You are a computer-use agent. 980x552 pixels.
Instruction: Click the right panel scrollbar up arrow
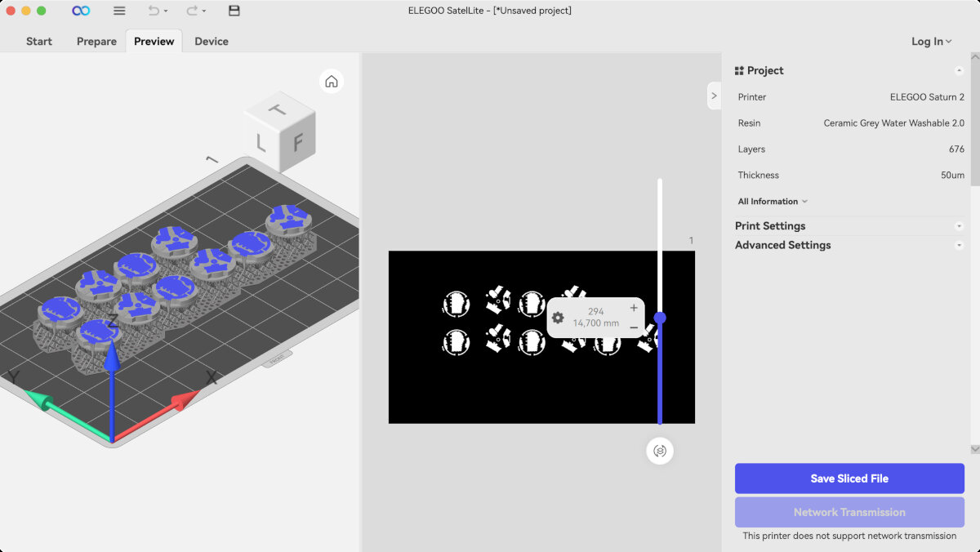point(975,57)
